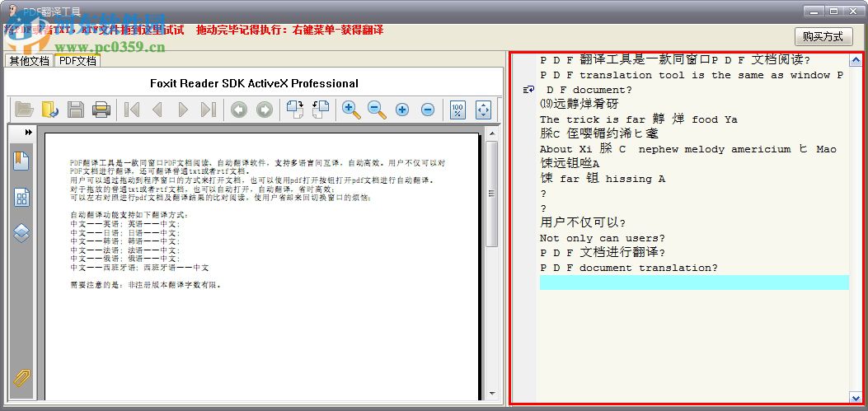Open the layers side panel
This screenshot has height=411, width=868.
21,233
